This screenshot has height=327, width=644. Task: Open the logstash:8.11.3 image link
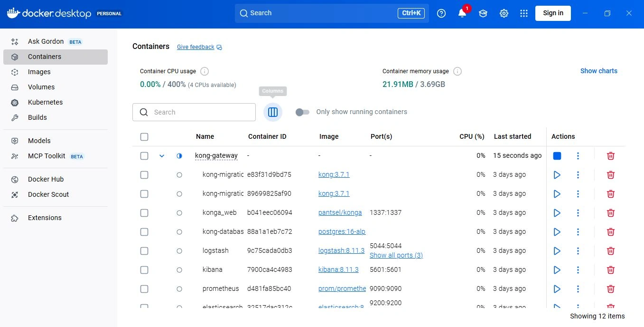[342, 250]
